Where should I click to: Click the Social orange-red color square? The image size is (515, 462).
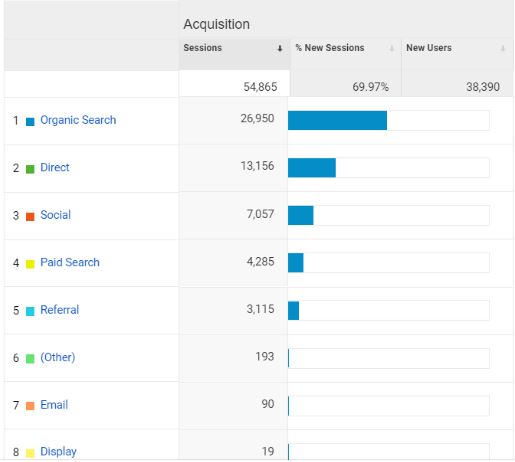tap(30, 217)
